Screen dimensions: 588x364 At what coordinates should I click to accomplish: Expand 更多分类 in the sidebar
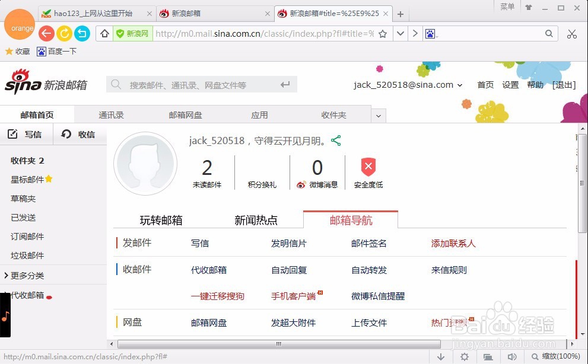(x=26, y=275)
